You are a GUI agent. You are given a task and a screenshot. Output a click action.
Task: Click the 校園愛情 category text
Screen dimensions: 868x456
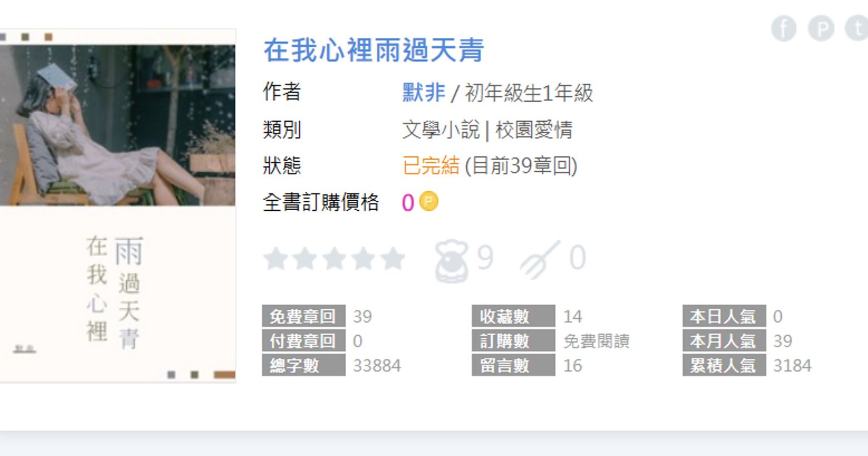coord(534,130)
